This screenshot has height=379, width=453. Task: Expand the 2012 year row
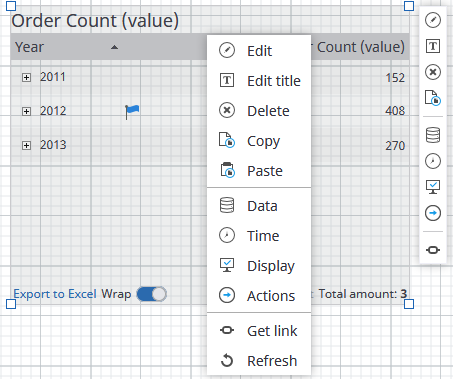(x=26, y=111)
